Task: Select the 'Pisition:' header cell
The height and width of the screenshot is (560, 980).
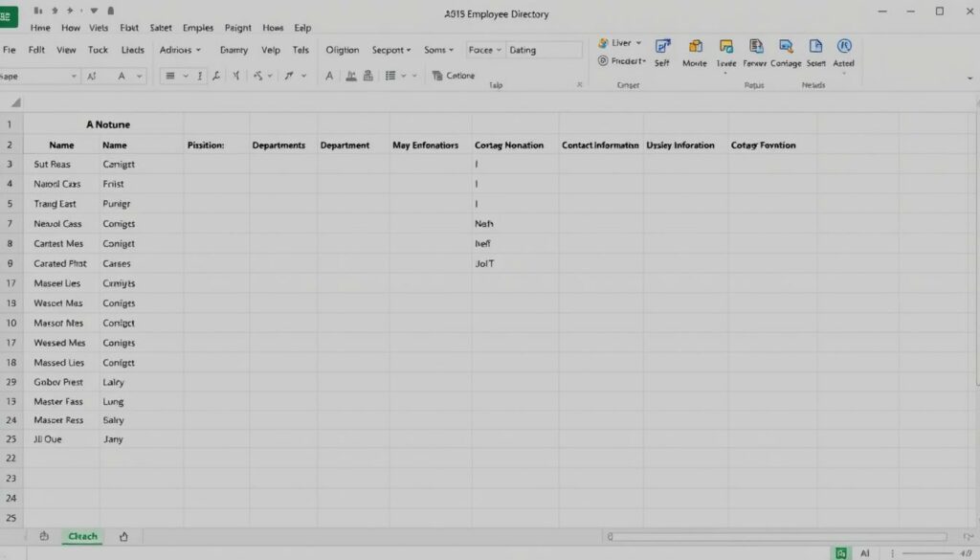Action: pyautogui.click(x=216, y=145)
